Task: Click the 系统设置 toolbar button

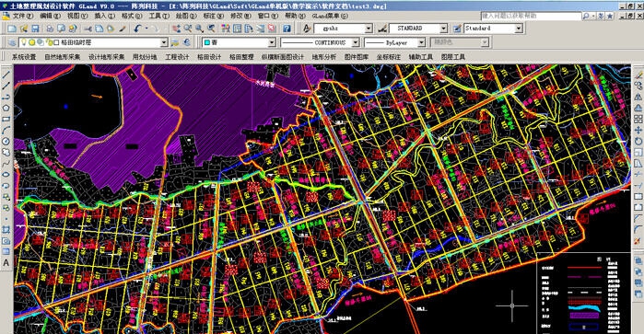Action: pos(24,57)
